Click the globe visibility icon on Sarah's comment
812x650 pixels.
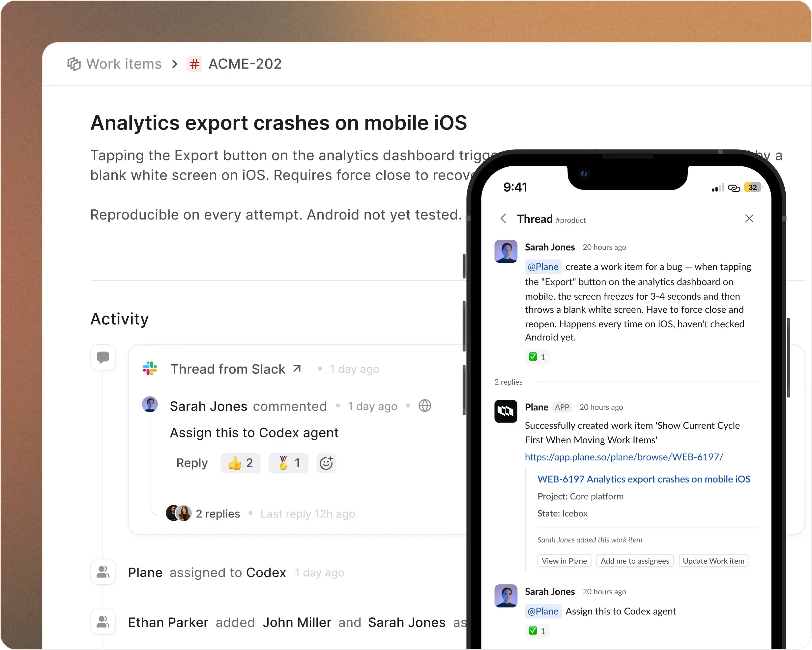(x=425, y=406)
